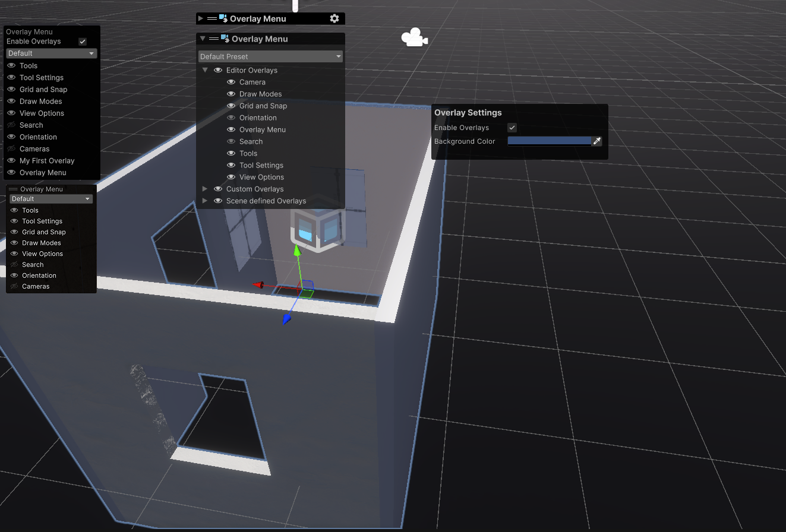Open Default dropdown in upper-left Overlay Menu

[51, 53]
